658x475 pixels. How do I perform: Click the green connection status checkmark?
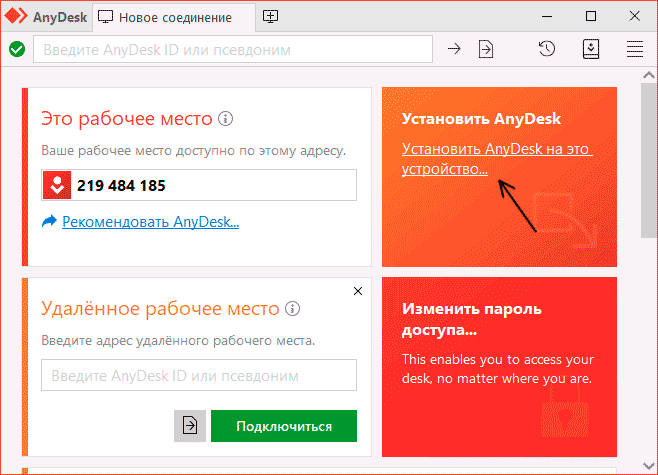(x=17, y=49)
